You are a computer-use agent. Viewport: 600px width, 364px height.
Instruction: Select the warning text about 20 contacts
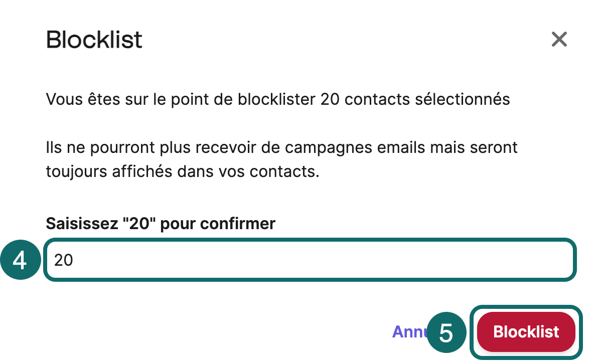pos(278,99)
